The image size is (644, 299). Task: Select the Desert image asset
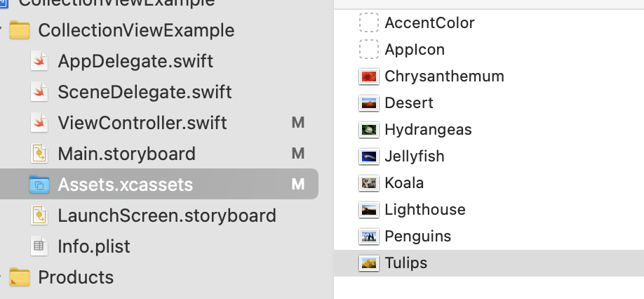coord(408,103)
